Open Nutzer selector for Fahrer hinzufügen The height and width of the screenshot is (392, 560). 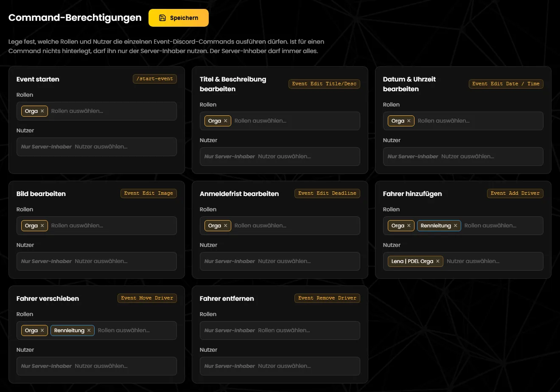click(463, 261)
